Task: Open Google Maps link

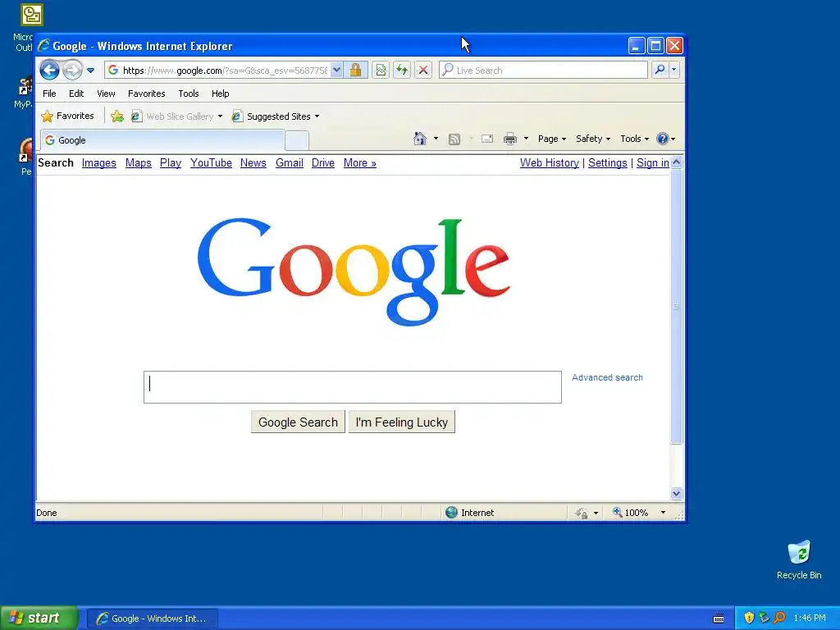Action: (138, 163)
